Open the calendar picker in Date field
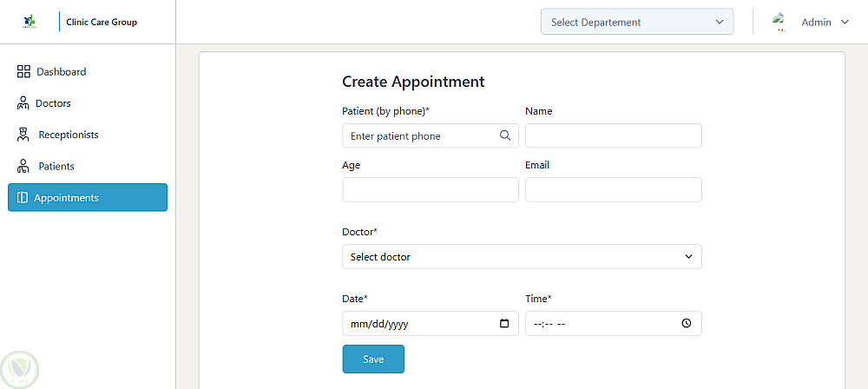Image resolution: width=868 pixels, height=389 pixels. click(504, 324)
